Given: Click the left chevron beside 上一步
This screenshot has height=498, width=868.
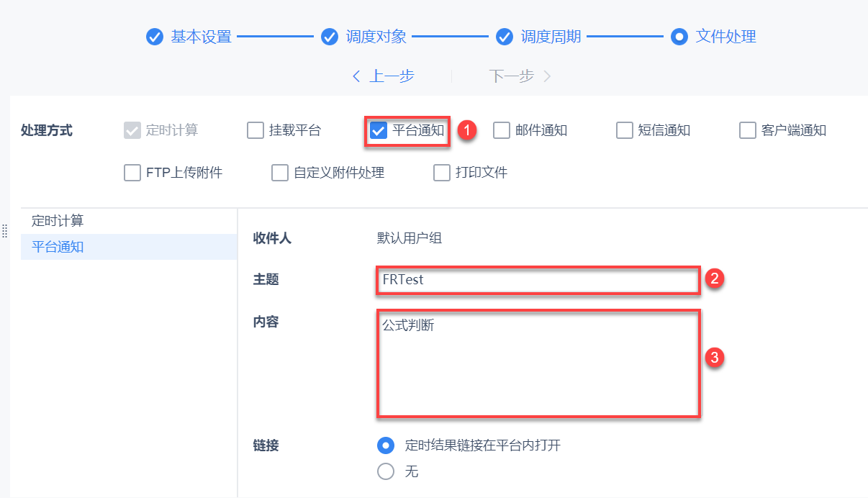Looking at the screenshot, I should (356, 76).
